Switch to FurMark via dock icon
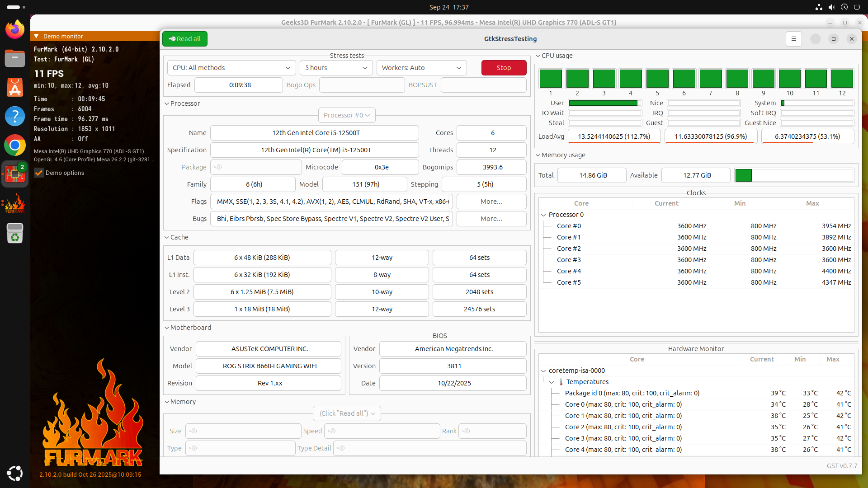868x488 pixels. coord(15,203)
